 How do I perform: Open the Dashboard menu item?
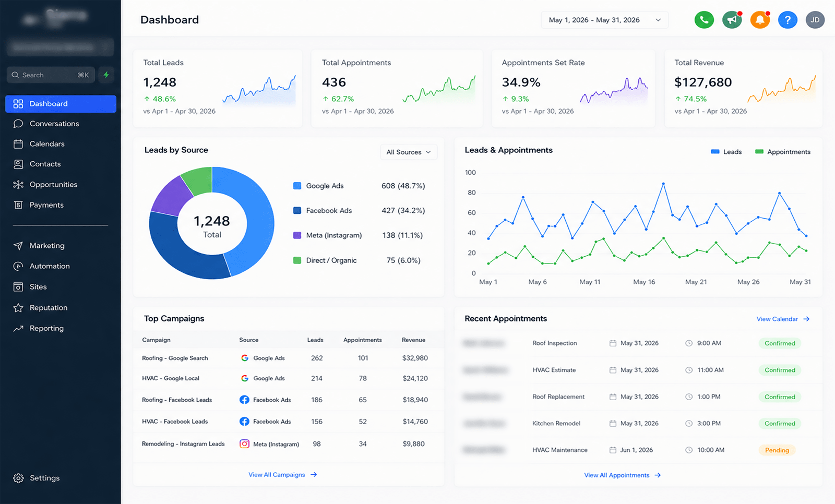point(61,104)
